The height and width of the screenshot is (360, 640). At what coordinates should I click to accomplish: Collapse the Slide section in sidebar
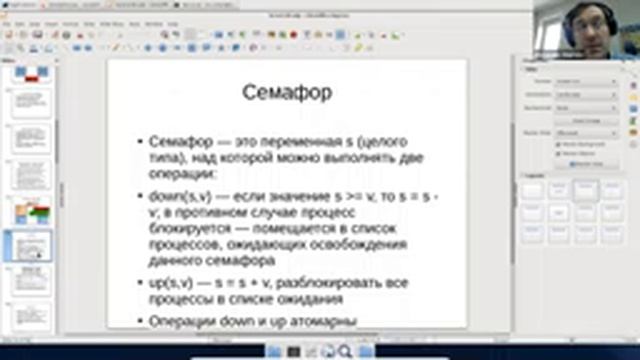coord(530,69)
